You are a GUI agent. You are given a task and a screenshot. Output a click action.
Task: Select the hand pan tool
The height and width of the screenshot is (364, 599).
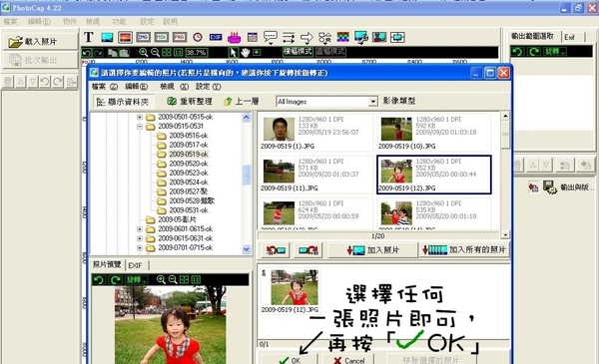tap(245, 52)
